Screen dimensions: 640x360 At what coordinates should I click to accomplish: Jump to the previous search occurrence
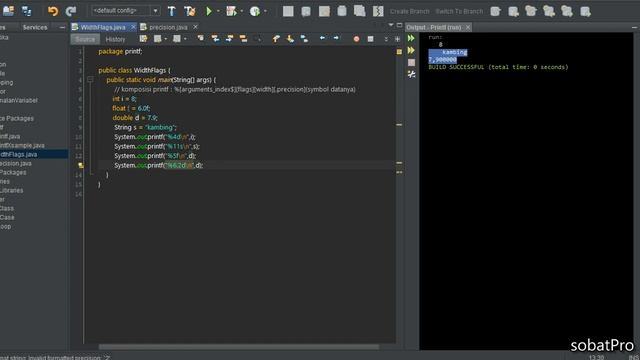(215, 38)
